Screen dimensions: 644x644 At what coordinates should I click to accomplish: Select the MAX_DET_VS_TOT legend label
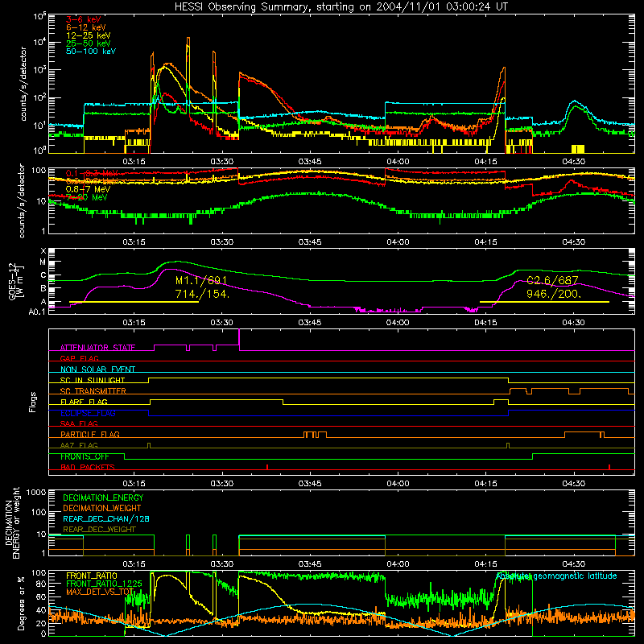coord(100,592)
